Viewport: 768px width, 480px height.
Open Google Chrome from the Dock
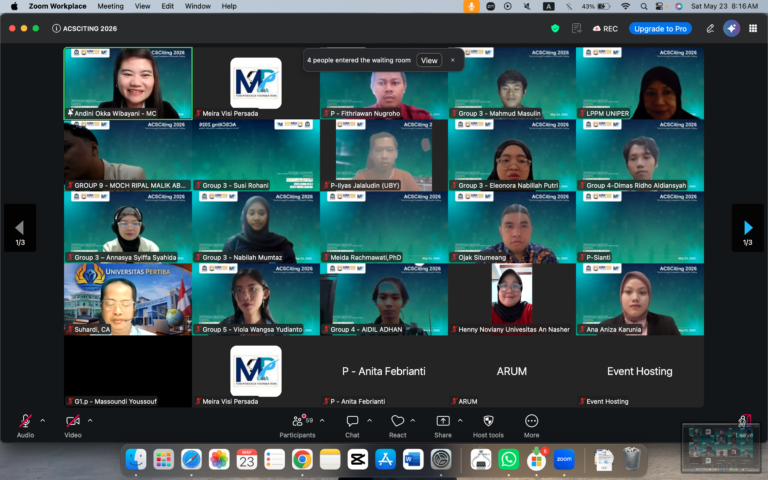pyautogui.click(x=302, y=459)
